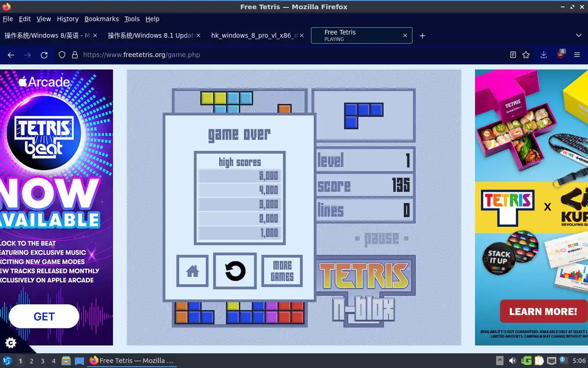The height and width of the screenshot is (368, 588).
Task: Click the eject media icon in the system tray
Action: point(500,361)
